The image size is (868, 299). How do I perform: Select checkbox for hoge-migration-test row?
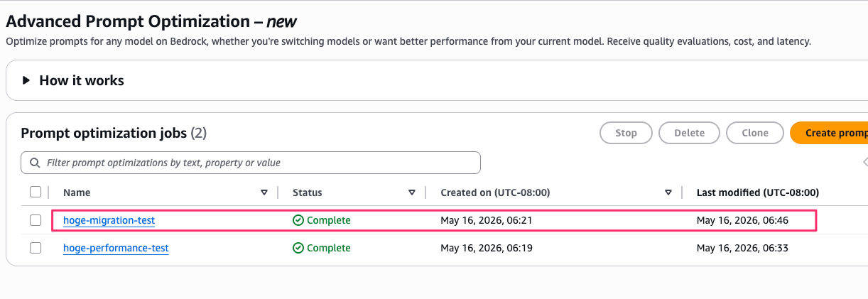pyautogui.click(x=36, y=220)
